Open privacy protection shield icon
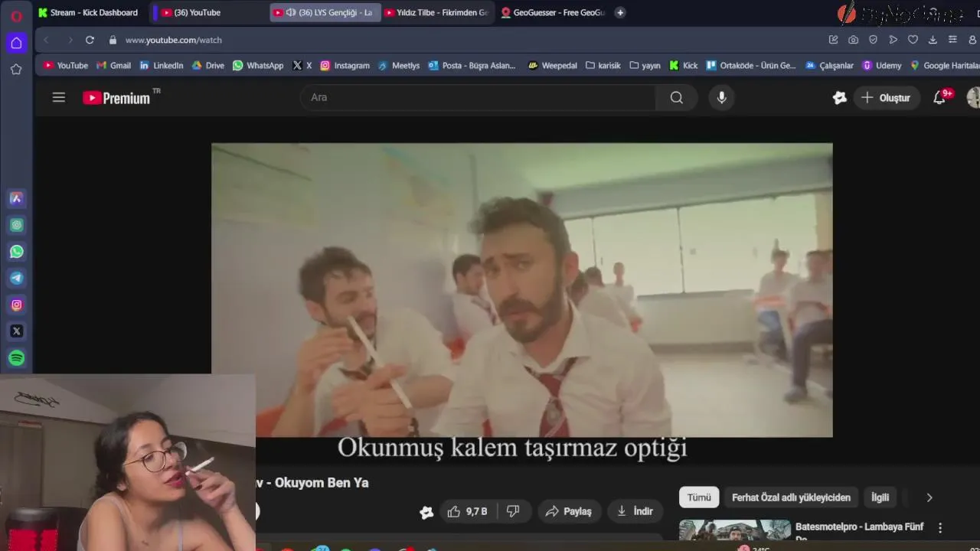The height and width of the screenshot is (551, 980). click(874, 40)
